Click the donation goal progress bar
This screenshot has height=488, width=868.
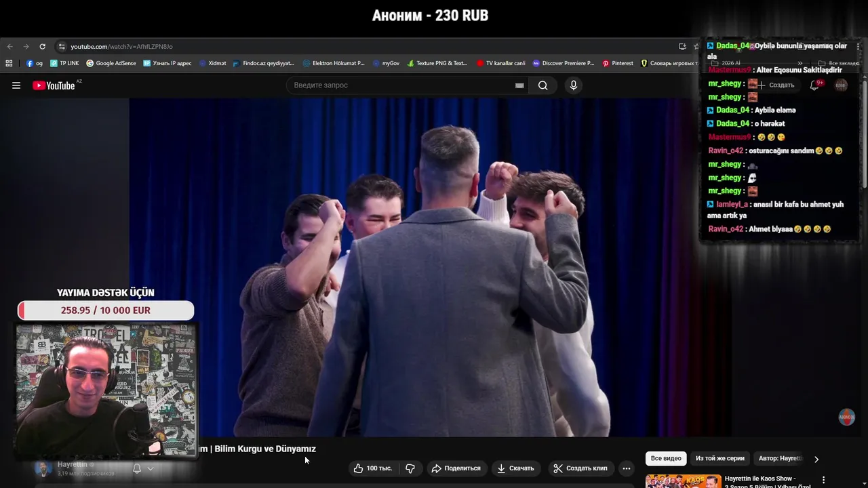point(106,310)
